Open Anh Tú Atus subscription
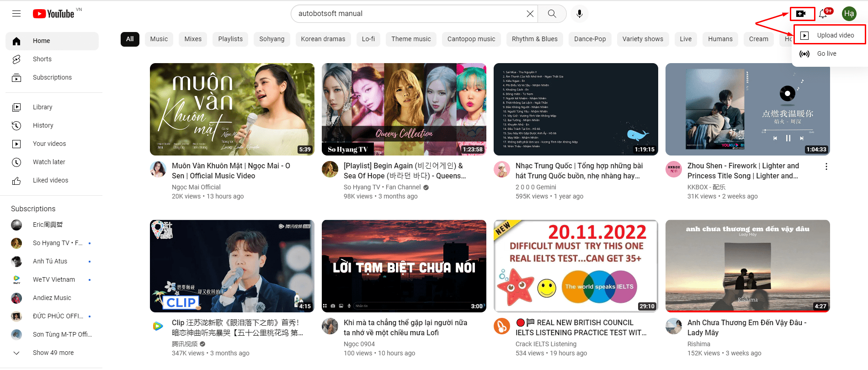This screenshot has width=868, height=370. 52,261
